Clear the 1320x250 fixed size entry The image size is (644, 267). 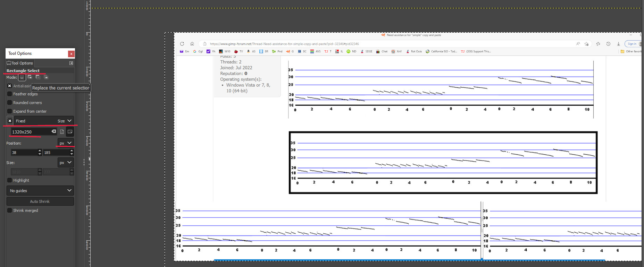pyautogui.click(x=54, y=131)
